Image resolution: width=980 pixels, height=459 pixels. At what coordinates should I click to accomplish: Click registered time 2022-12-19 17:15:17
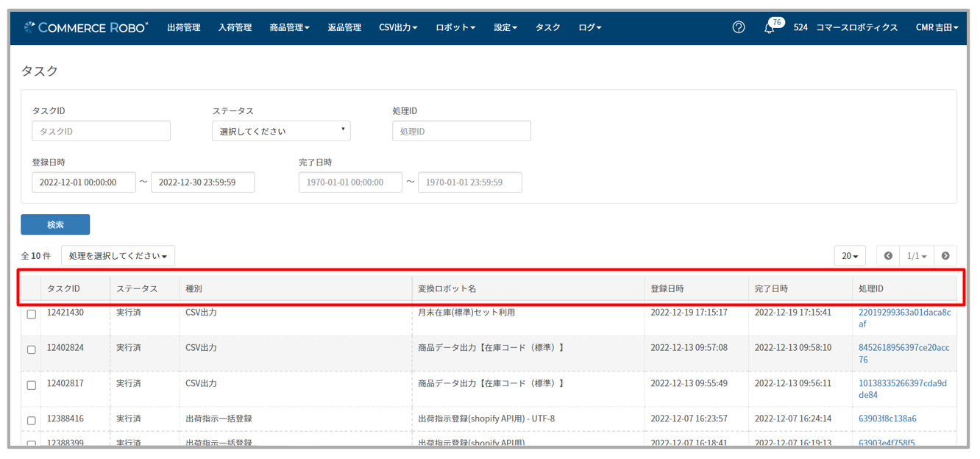point(689,312)
